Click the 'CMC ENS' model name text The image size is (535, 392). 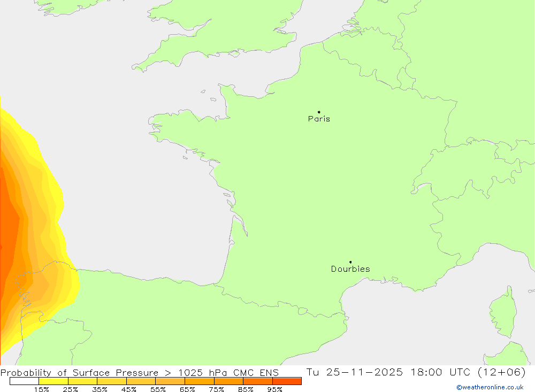[256, 373]
